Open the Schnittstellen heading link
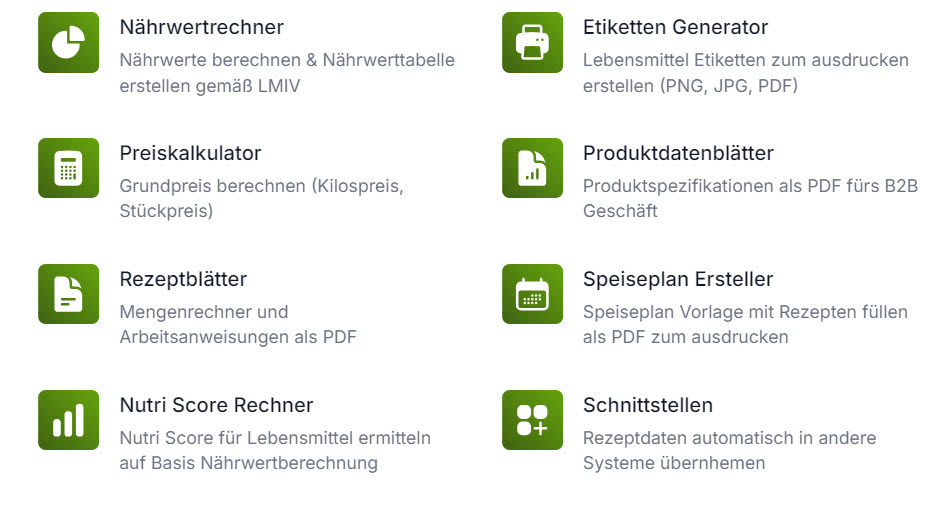The width and height of the screenshot is (952, 505). [x=648, y=405]
